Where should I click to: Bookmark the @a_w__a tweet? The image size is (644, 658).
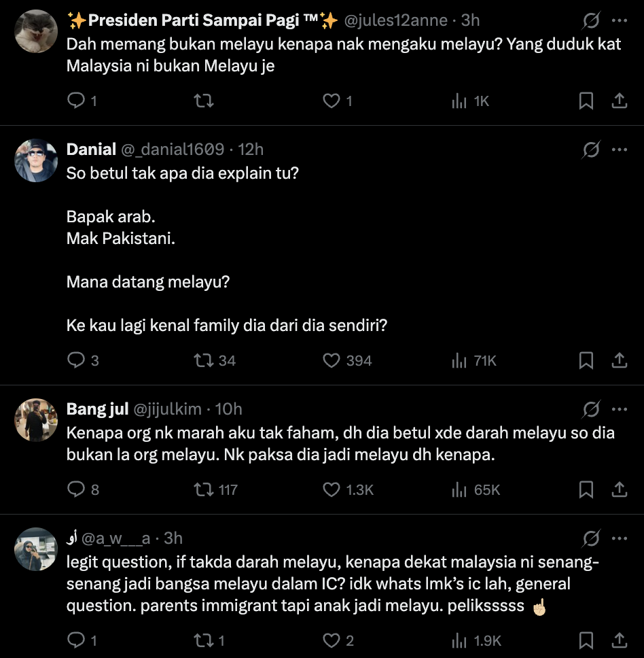586,640
